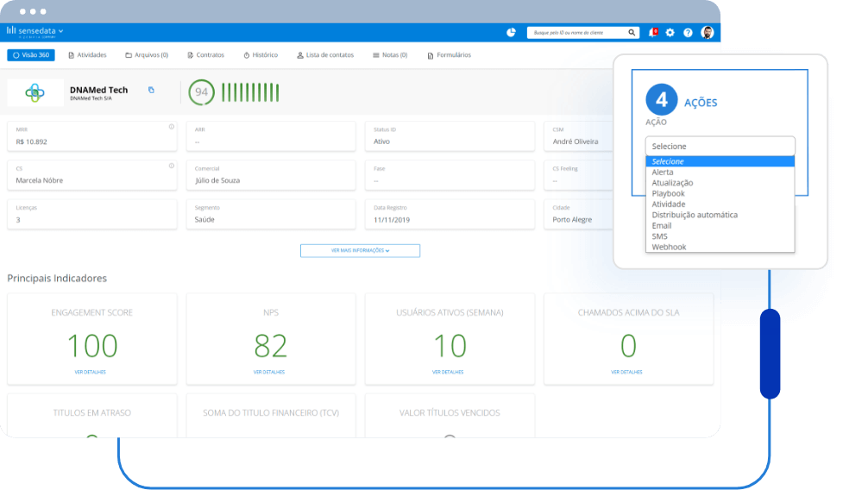Click the CS name Marcela Nóbre

(40, 180)
